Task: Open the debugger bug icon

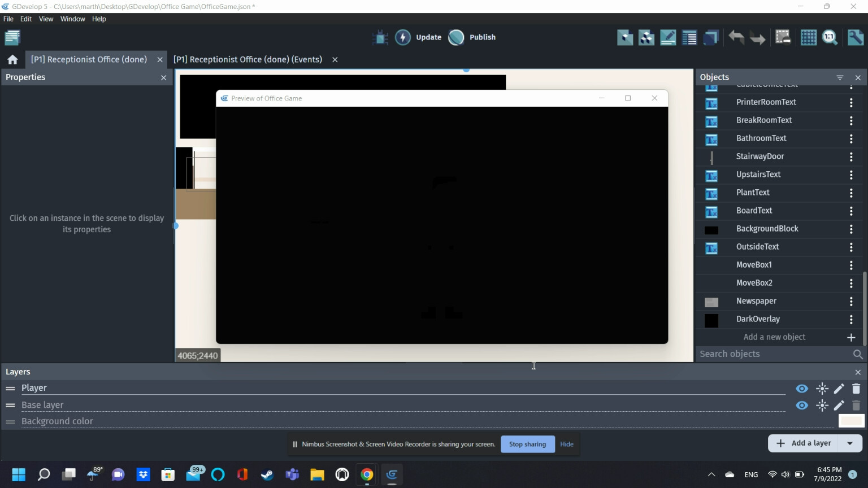Action: click(380, 37)
